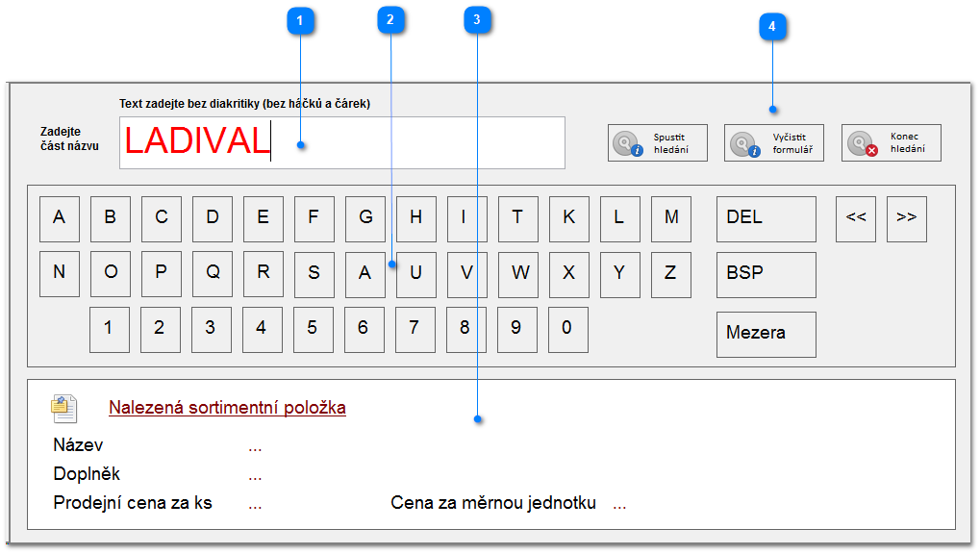980x554 pixels.
Task: Tap the A key next to B
Action: [60, 219]
